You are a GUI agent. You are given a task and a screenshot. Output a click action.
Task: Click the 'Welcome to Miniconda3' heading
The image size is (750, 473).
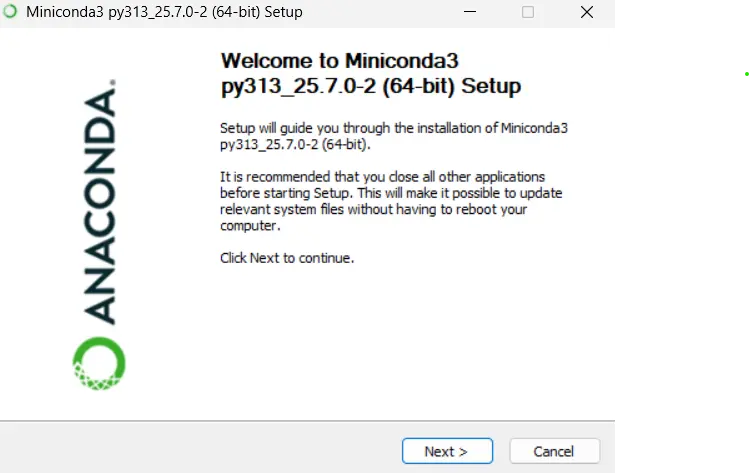pyautogui.click(x=371, y=74)
